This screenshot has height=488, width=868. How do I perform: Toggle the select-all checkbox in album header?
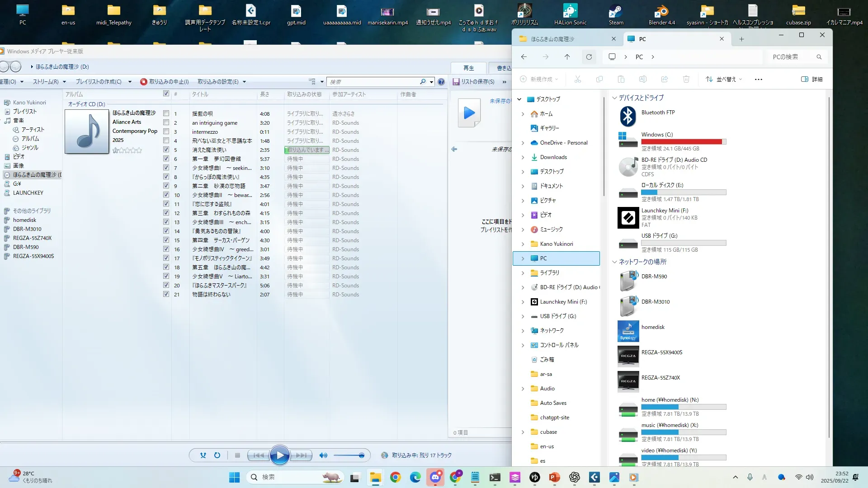click(x=166, y=94)
